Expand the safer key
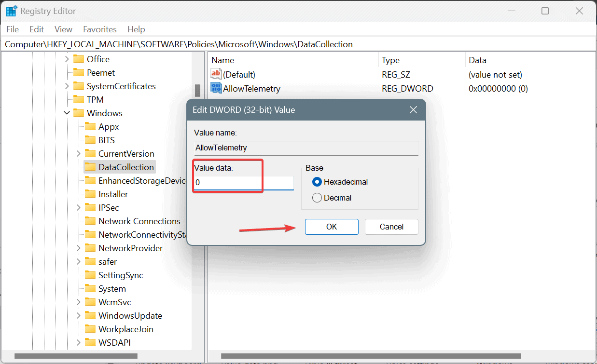 78,261
